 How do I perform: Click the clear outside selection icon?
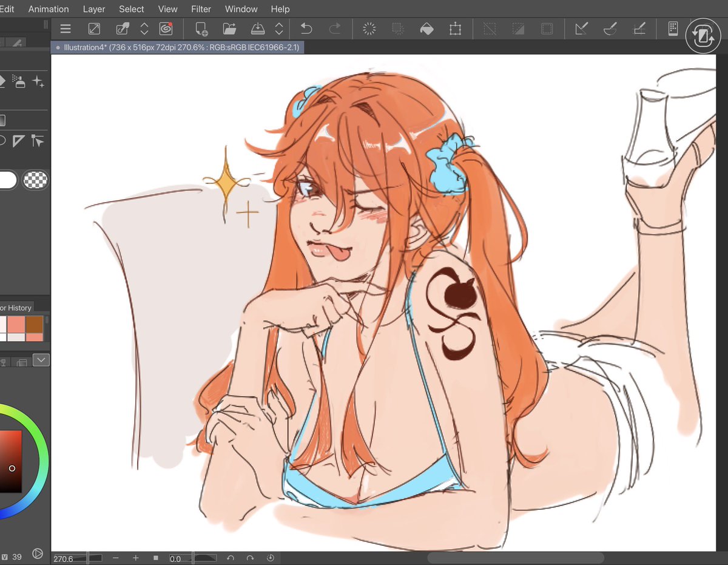click(x=398, y=29)
